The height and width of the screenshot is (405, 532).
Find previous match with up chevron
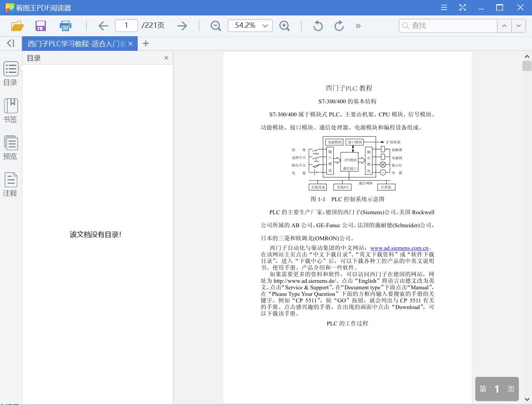(504, 25)
